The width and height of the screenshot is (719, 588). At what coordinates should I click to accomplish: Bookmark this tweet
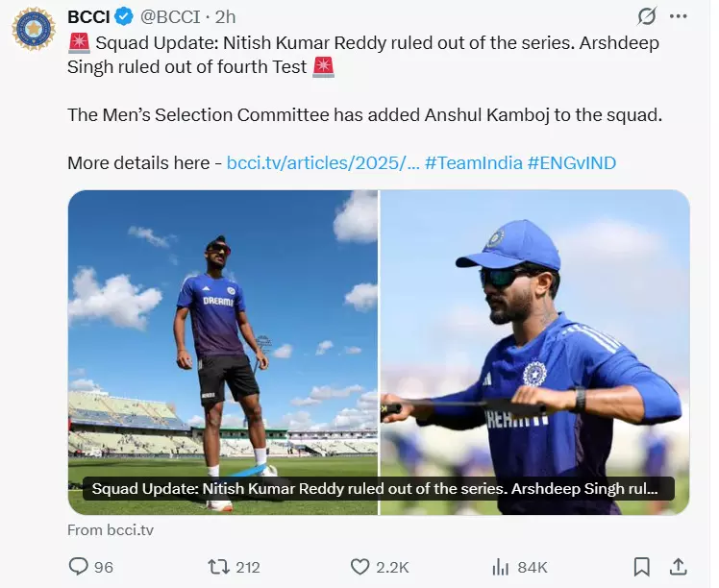(642, 567)
